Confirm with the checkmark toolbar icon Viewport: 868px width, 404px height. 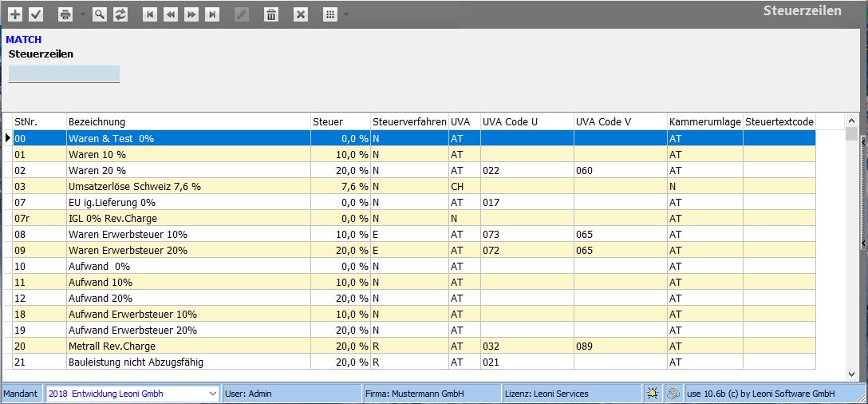(x=36, y=15)
